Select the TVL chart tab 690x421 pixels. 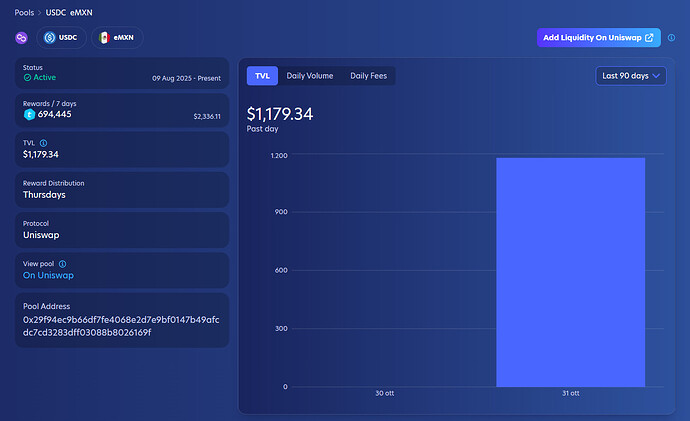pyautogui.click(x=262, y=76)
